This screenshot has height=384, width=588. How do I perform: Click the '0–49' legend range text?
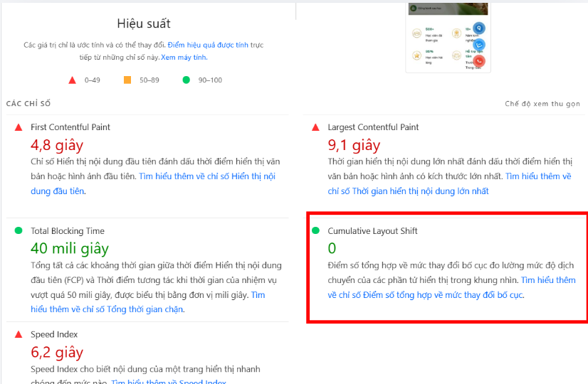coord(93,80)
